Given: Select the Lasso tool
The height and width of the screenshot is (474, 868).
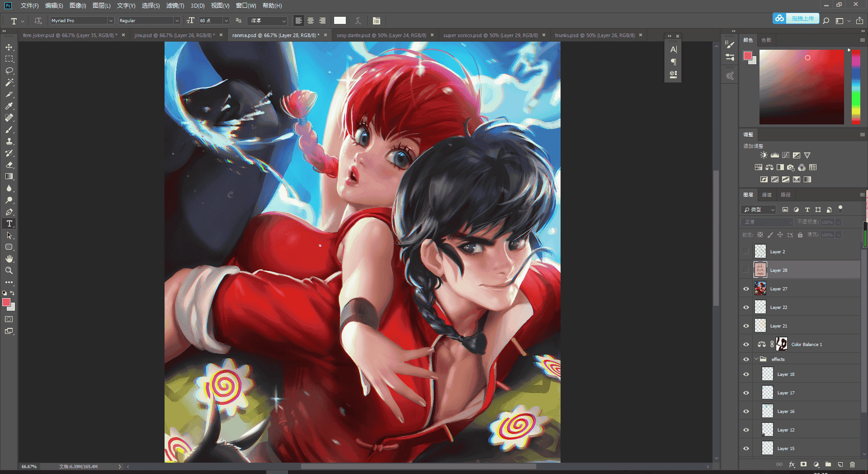Looking at the screenshot, I should tap(9, 71).
